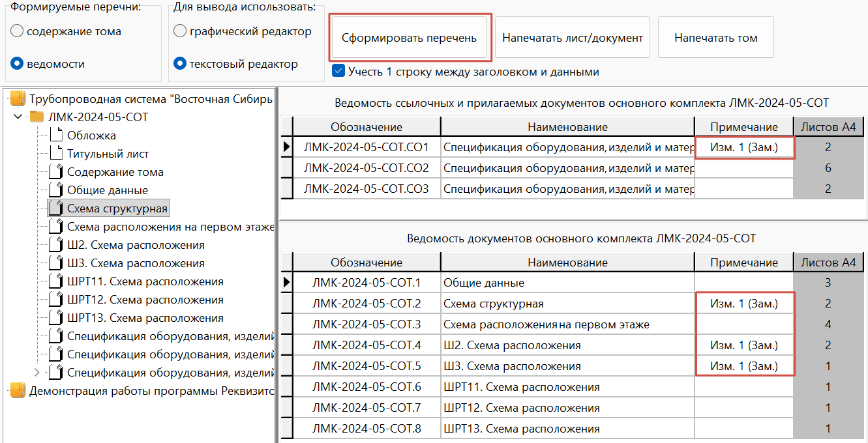868x443 pixels.
Task: Click the Напечатать том button
Action: pos(716,38)
